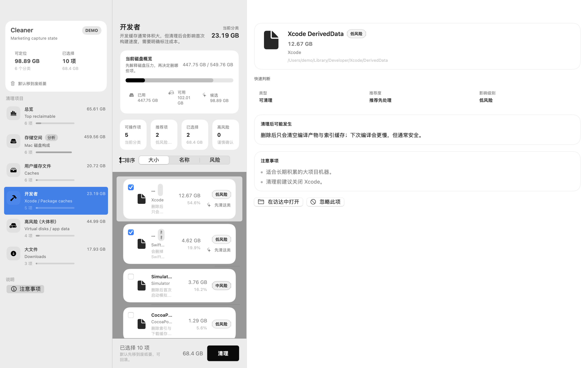Sort list by 大小
The height and width of the screenshot is (368, 588).
[154, 160]
